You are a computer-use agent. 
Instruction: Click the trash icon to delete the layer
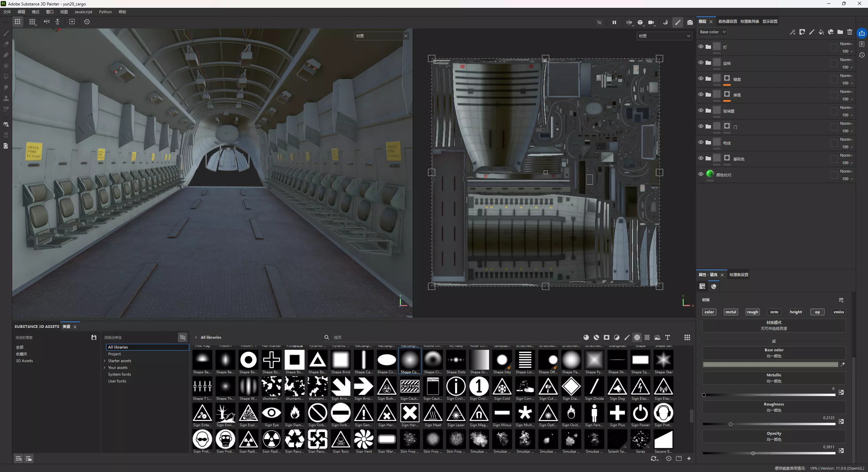849,32
